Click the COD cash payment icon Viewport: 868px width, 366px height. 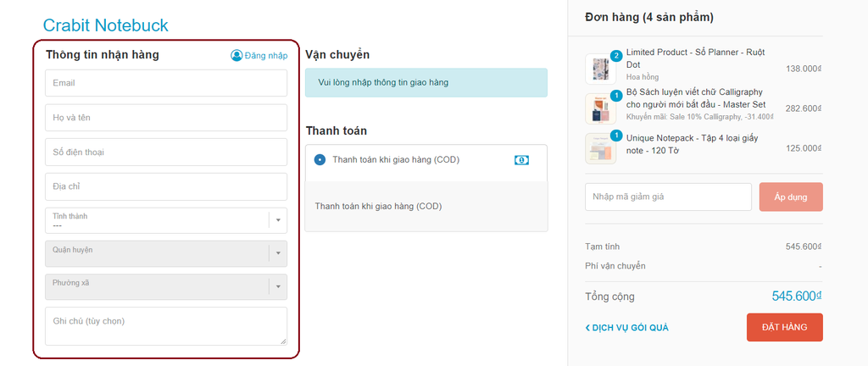tap(521, 160)
